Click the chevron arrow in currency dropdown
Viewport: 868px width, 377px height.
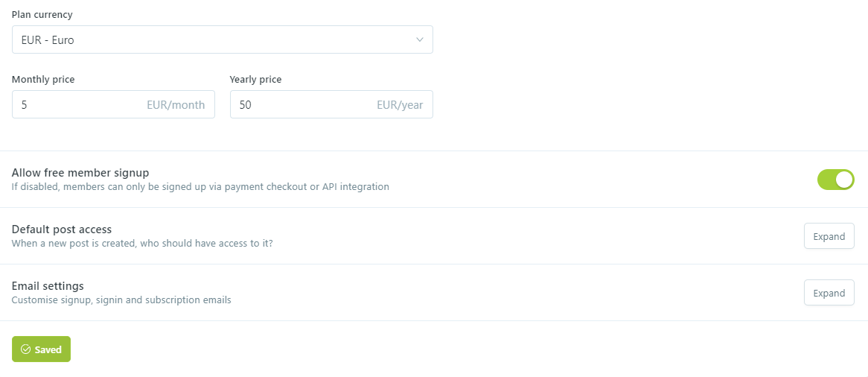pos(420,39)
